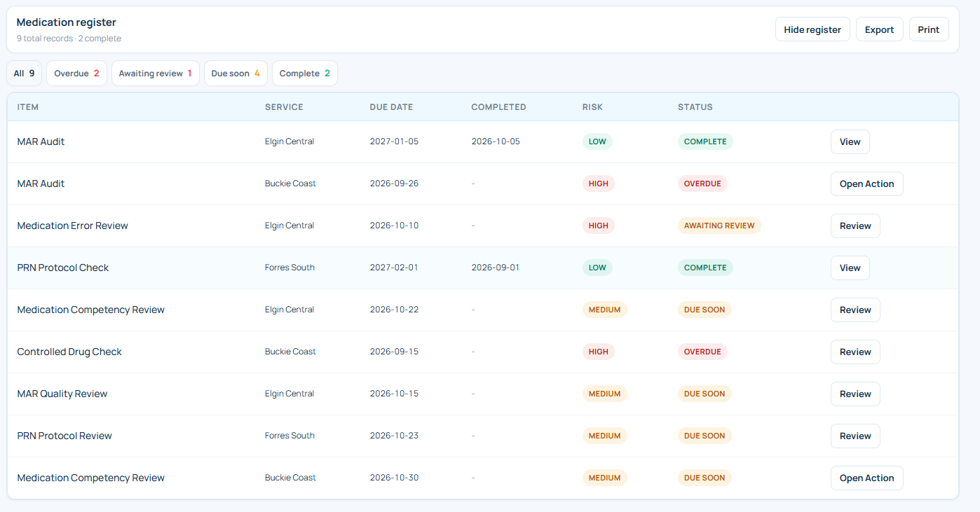Click the DUE SOON badge for MAR Quality Review
980x512 pixels.
(705, 394)
